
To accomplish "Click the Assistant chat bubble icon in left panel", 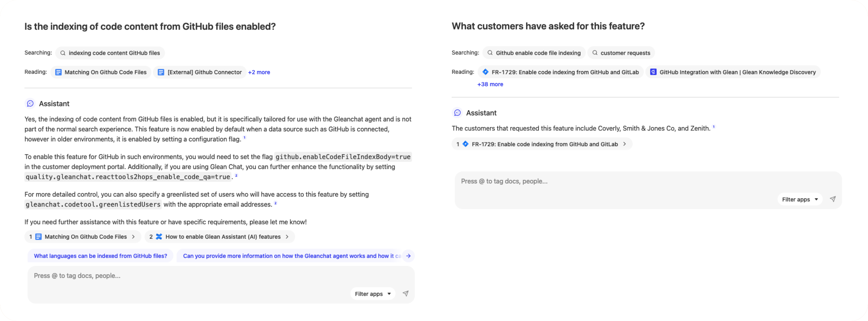I will tap(30, 103).
